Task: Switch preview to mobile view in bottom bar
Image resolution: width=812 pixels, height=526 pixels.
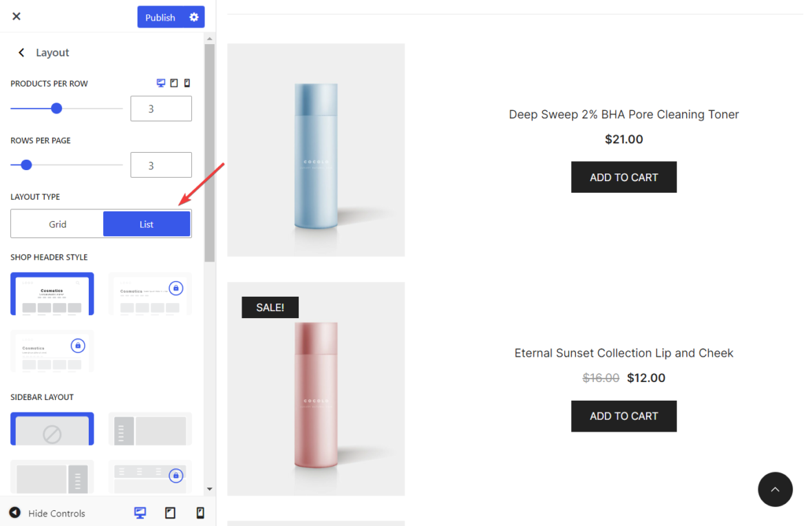Action: [200, 513]
